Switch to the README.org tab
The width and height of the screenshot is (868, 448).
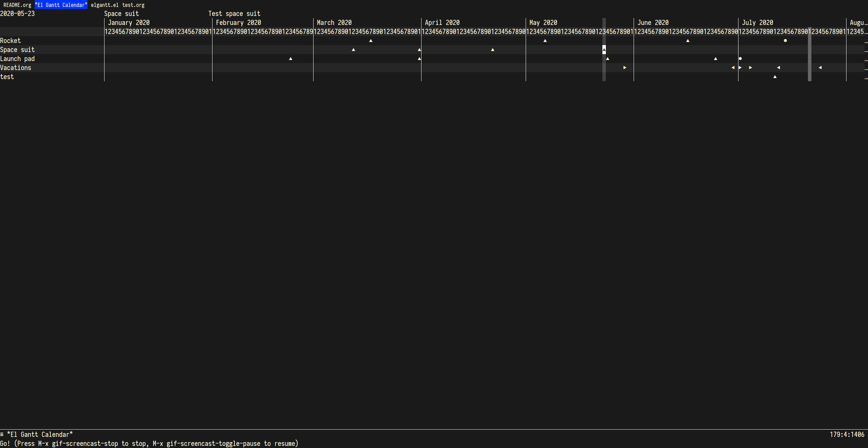click(x=17, y=5)
